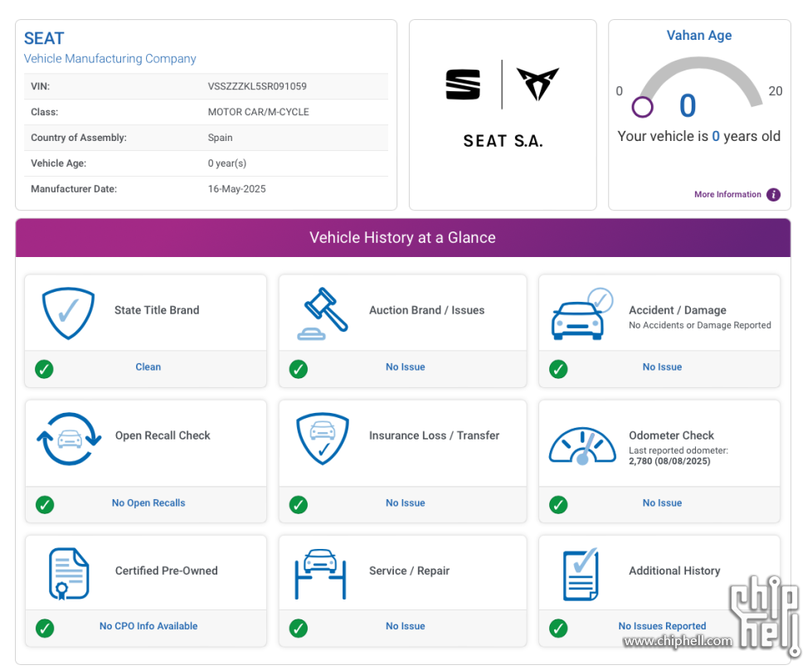Click the Certified Pre-Owned certificate icon
This screenshot has height=670, width=812.
68,574
